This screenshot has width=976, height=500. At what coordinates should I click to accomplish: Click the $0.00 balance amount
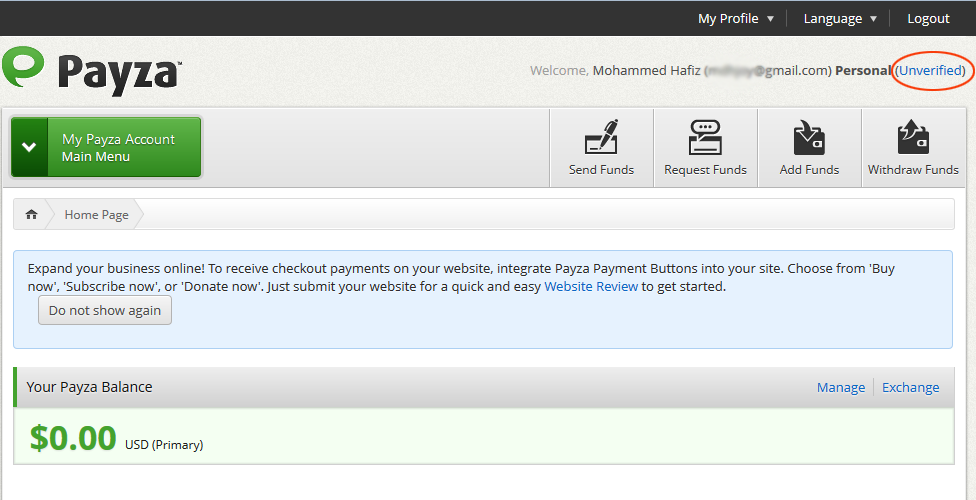tap(73, 438)
